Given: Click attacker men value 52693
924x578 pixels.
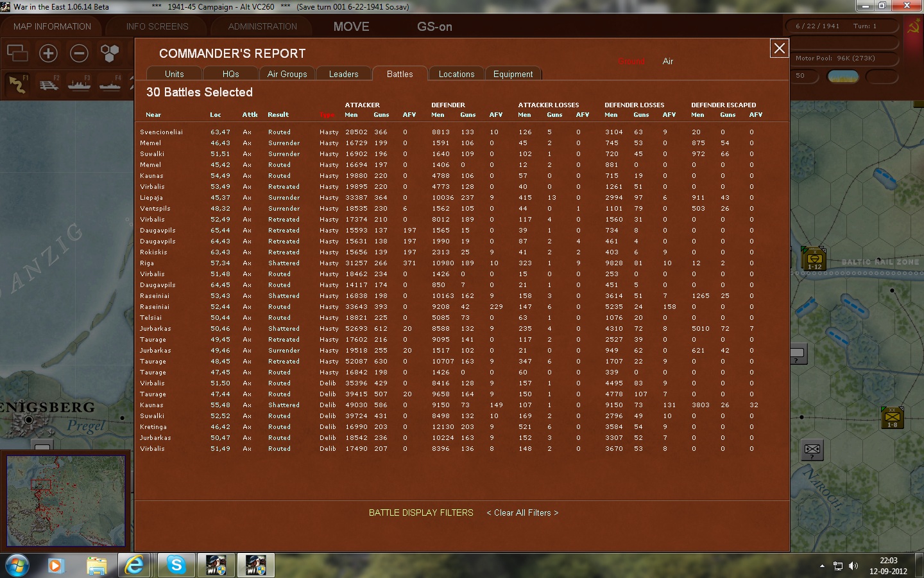Looking at the screenshot, I should pyautogui.click(x=356, y=328).
